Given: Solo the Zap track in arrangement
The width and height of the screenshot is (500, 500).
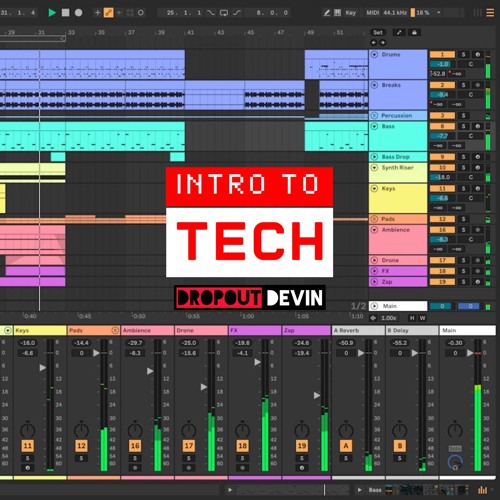Looking at the screenshot, I should pyautogui.click(x=463, y=282).
